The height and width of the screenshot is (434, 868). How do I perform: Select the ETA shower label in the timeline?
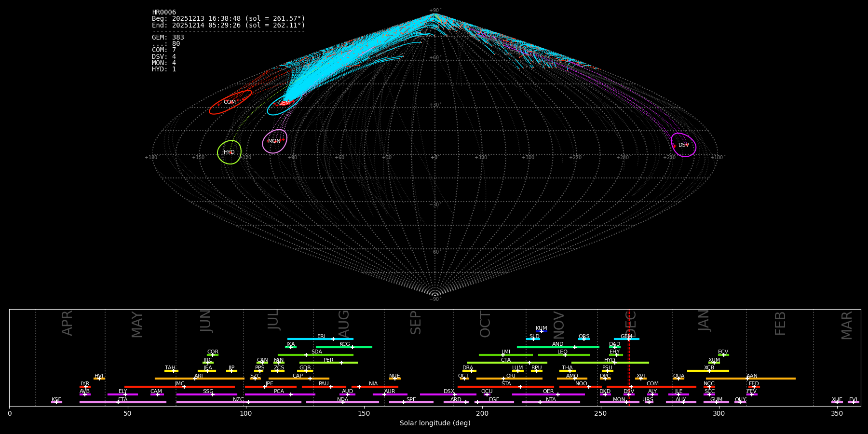[123, 400]
